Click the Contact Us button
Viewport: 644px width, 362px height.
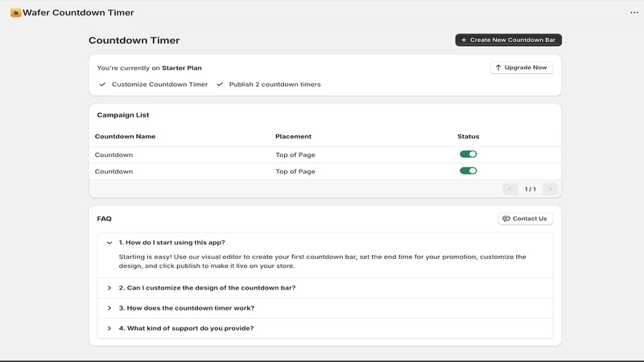(526, 219)
